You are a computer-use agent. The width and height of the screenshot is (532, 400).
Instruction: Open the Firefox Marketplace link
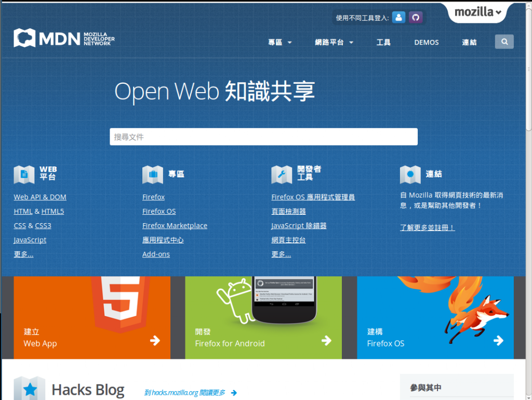pyautogui.click(x=175, y=225)
